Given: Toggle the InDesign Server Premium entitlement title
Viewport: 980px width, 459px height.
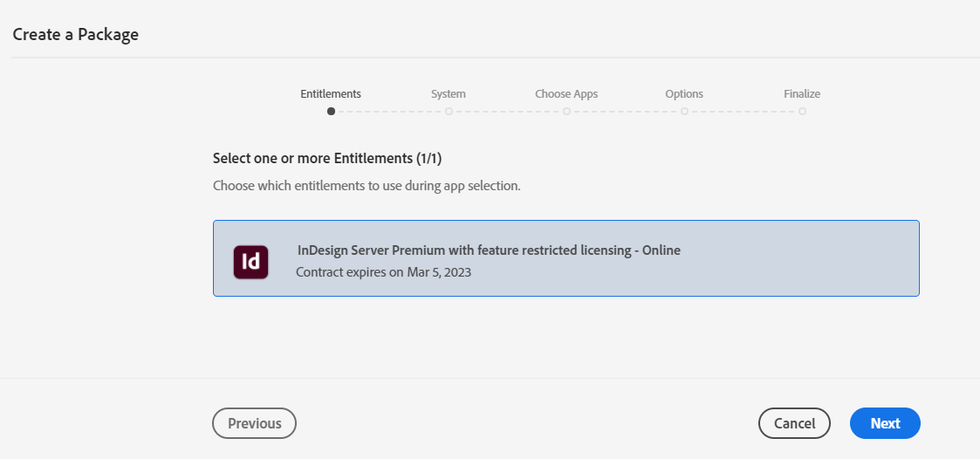Looking at the screenshot, I should 489,250.
